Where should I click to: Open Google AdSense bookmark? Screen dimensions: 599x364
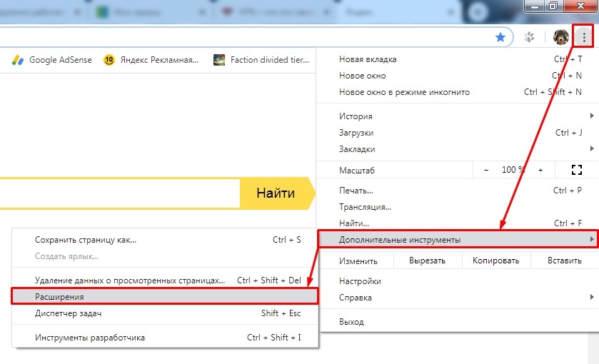tap(52, 60)
